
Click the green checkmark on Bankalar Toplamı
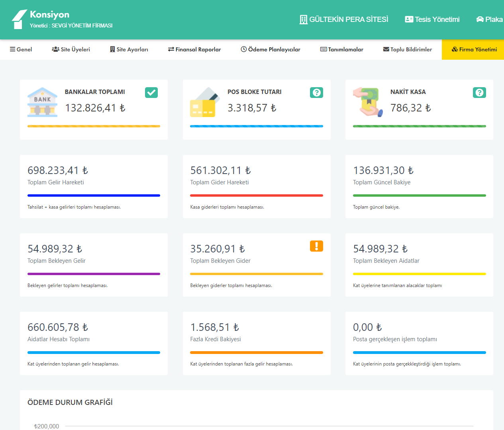(151, 92)
